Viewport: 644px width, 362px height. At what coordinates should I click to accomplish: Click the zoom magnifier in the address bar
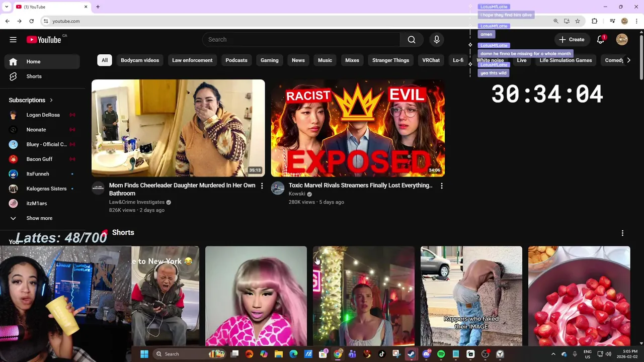point(556,21)
